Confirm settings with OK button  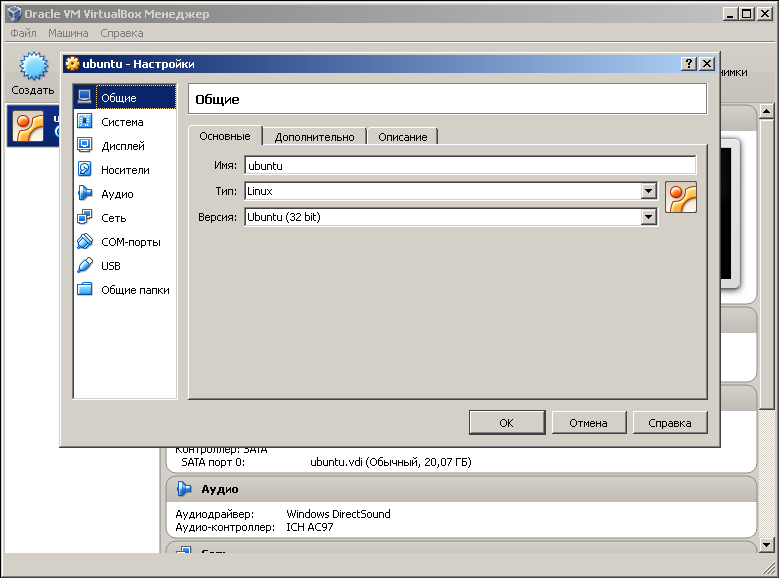point(507,422)
